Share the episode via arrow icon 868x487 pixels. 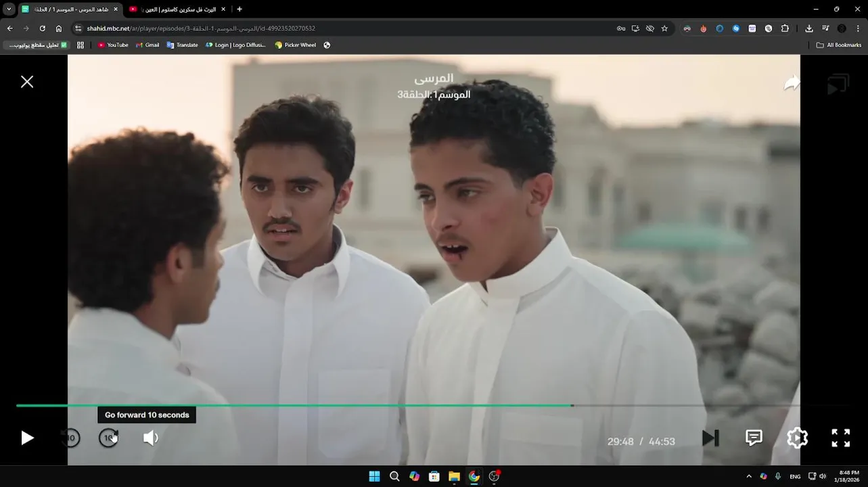[x=792, y=83]
